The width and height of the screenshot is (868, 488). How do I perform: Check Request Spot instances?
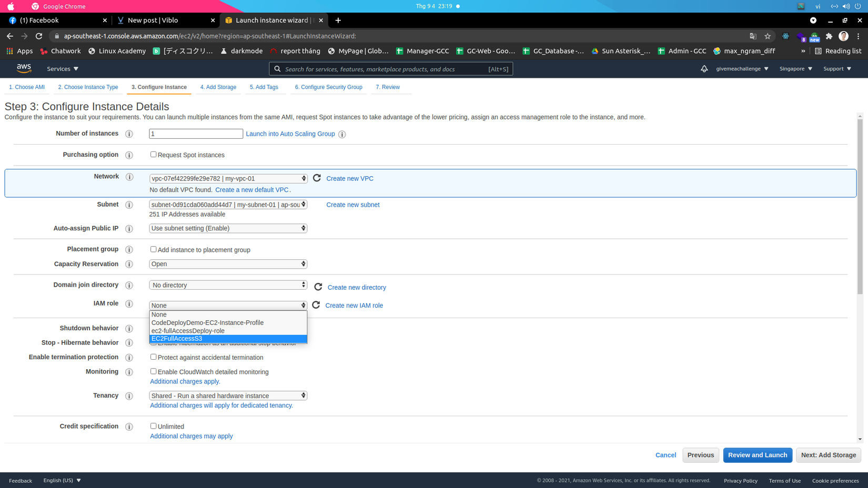[x=153, y=155]
